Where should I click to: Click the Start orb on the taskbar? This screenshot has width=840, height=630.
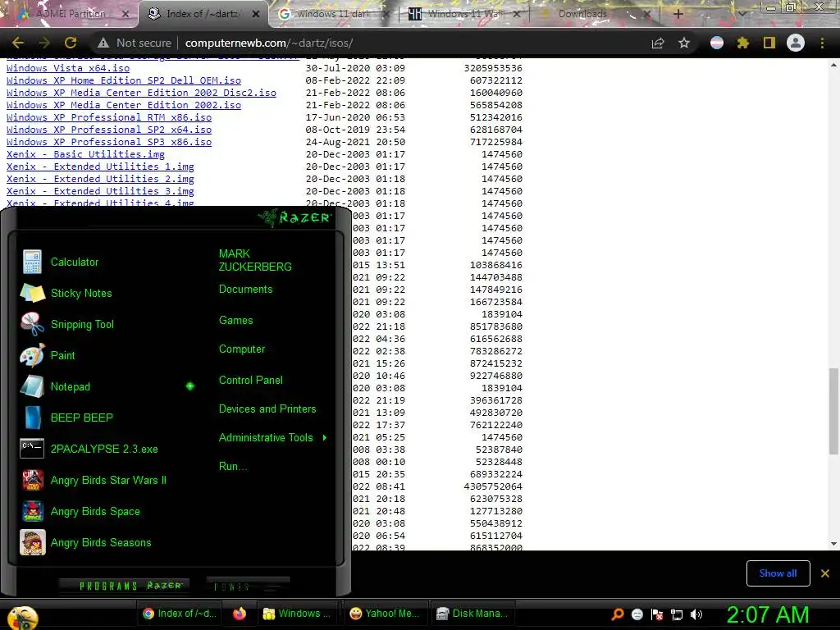[23, 619]
